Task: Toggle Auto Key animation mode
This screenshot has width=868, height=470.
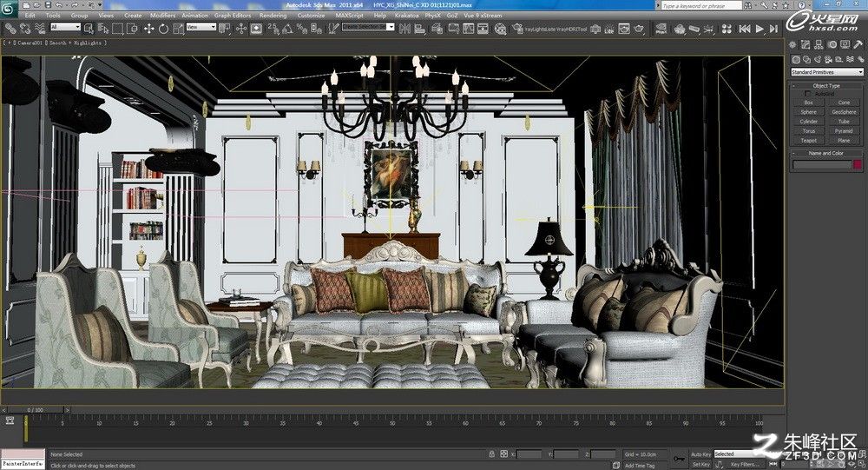Action: point(700,453)
